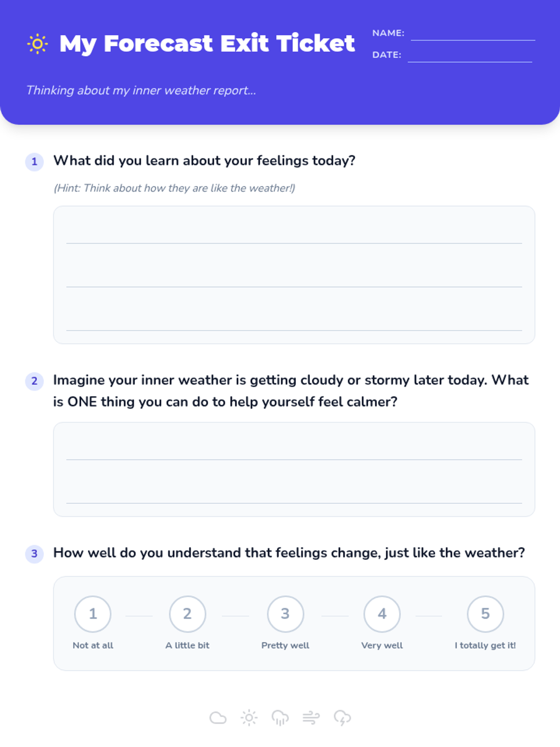Select rating 1 Not at all
The image size is (560, 747).
tap(93, 614)
